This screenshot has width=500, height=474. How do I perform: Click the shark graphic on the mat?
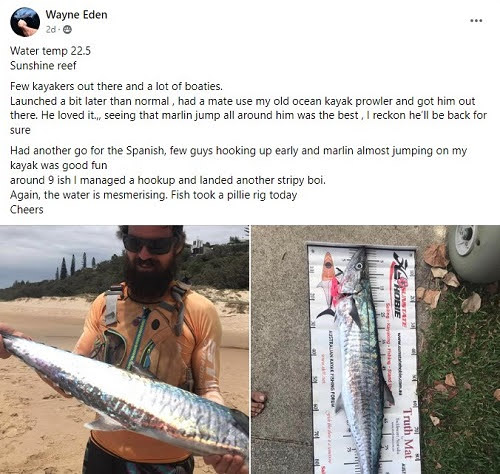327,285
